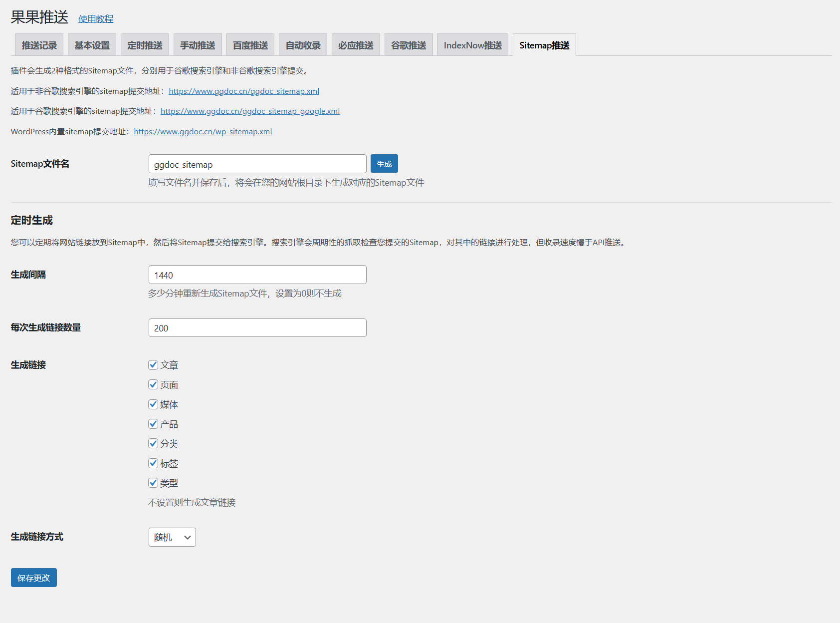This screenshot has height=623, width=840.
Task: Select the 必应推送 tab
Action: pos(356,45)
